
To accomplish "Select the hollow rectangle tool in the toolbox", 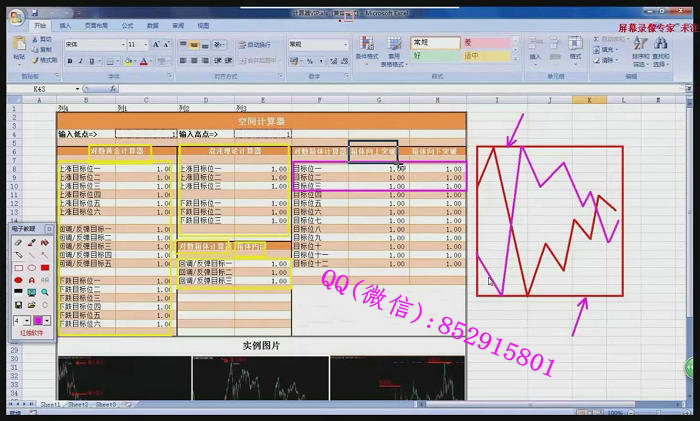I will click(18, 268).
